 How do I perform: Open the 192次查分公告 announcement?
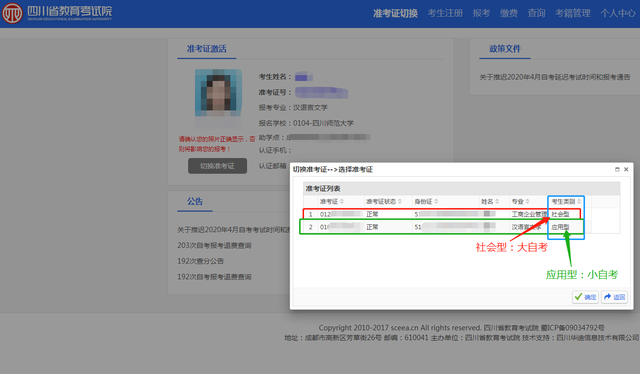click(x=200, y=261)
